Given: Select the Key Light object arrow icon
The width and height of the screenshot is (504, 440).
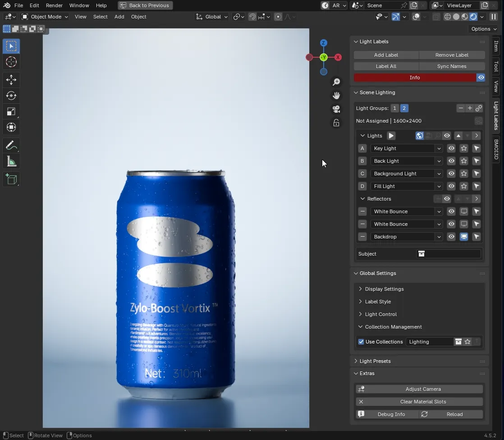Looking at the screenshot, I should coord(477,148).
